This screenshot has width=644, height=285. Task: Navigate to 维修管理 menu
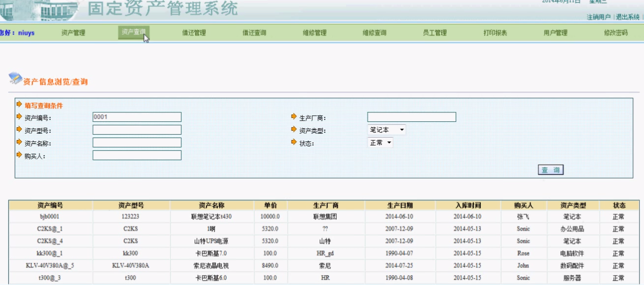(315, 33)
